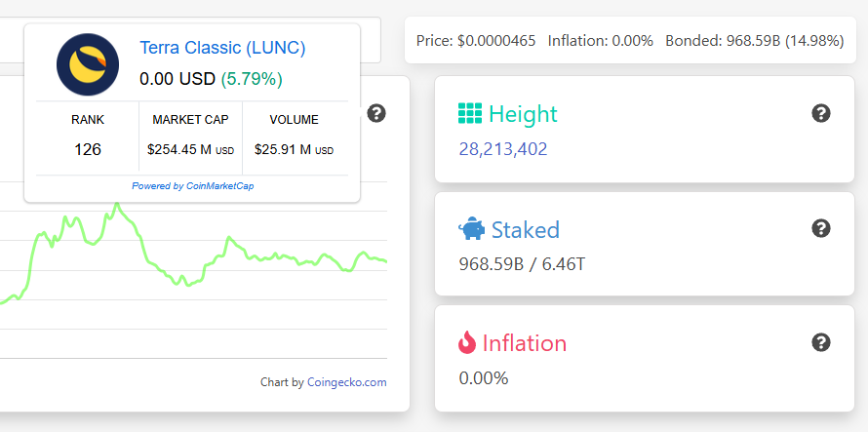Visit the Coingecko.com chart source link

point(346,382)
